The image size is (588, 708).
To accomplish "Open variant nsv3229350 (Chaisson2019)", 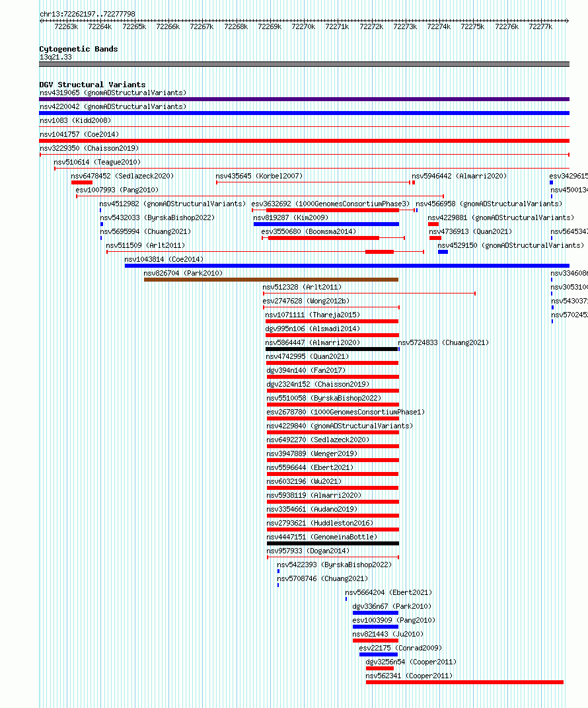I will (89, 149).
